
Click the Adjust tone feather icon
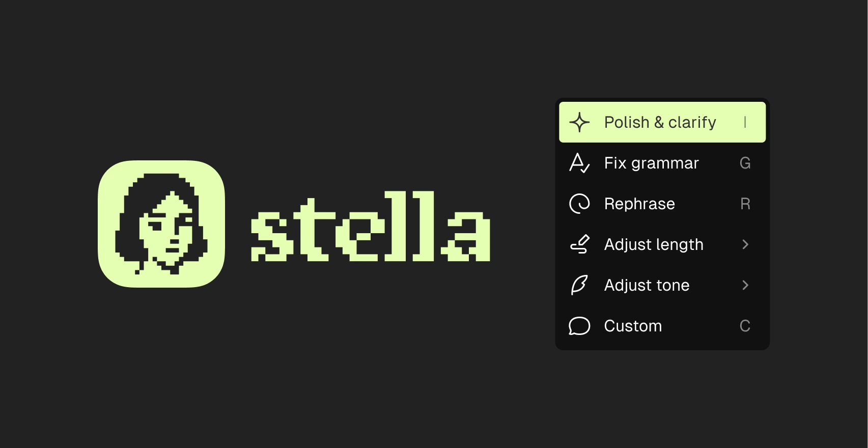(579, 285)
